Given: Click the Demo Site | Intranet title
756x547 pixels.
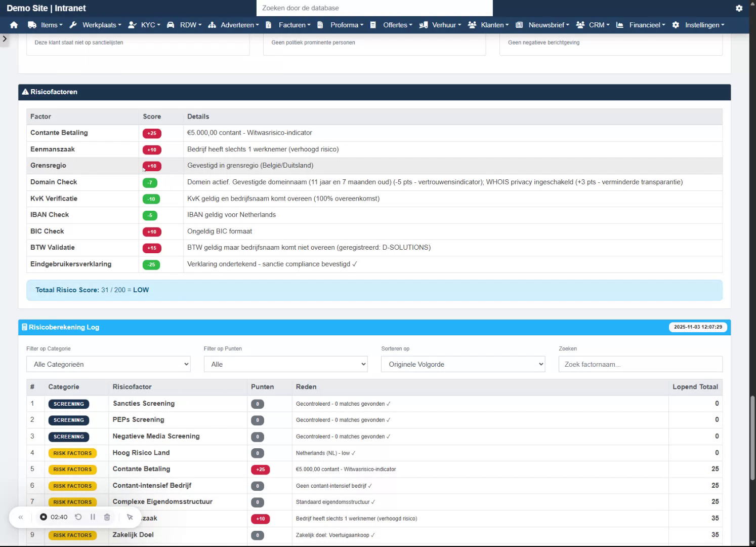Looking at the screenshot, I should click(46, 8).
